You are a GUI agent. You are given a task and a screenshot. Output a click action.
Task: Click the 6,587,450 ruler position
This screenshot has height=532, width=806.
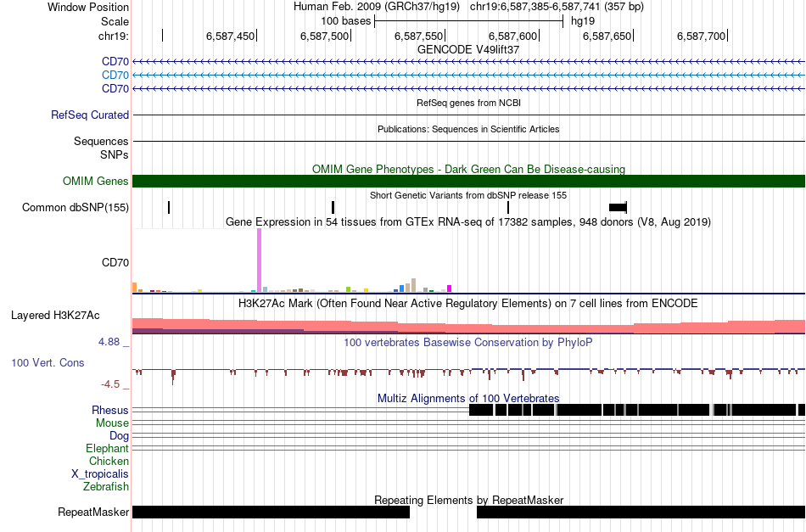point(230,36)
